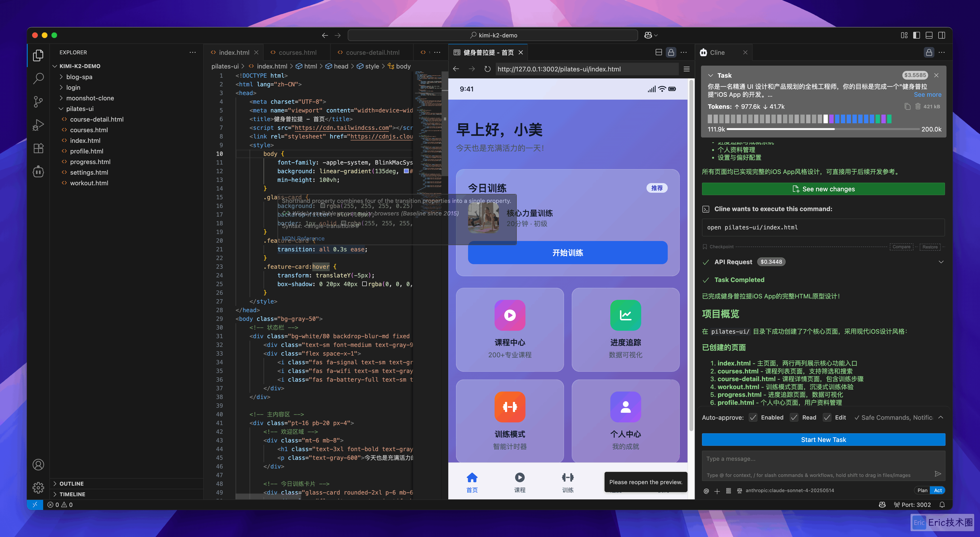Viewport: 980px width, 537px height.
Task: Switch to the courses.html editor tab
Action: (x=297, y=53)
